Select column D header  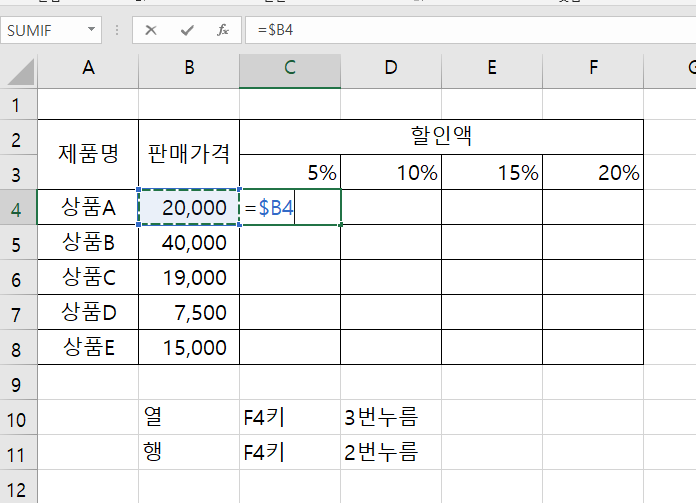coord(391,71)
